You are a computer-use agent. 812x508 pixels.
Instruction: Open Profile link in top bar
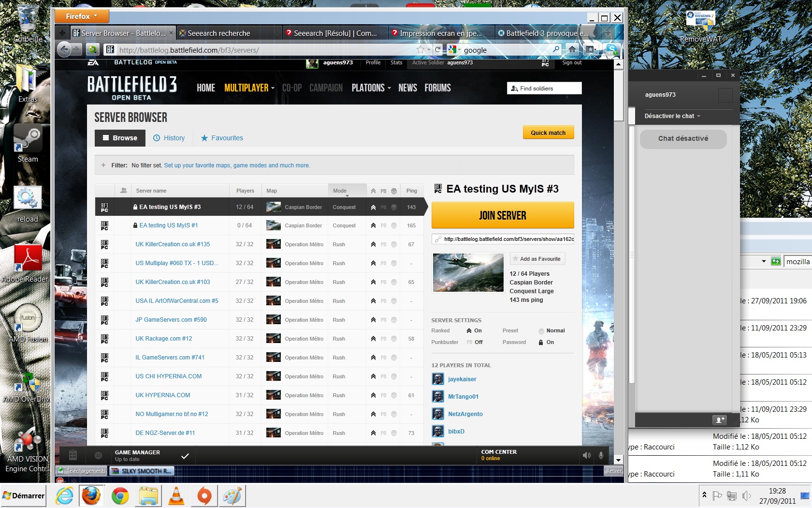(373, 63)
